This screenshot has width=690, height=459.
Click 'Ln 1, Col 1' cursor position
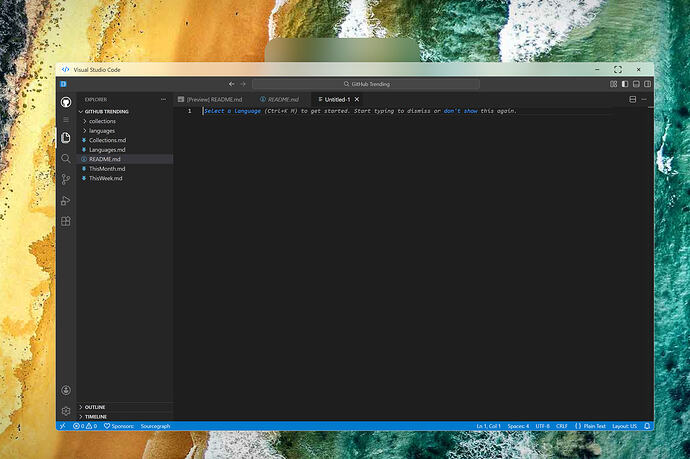click(x=488, y=426)
